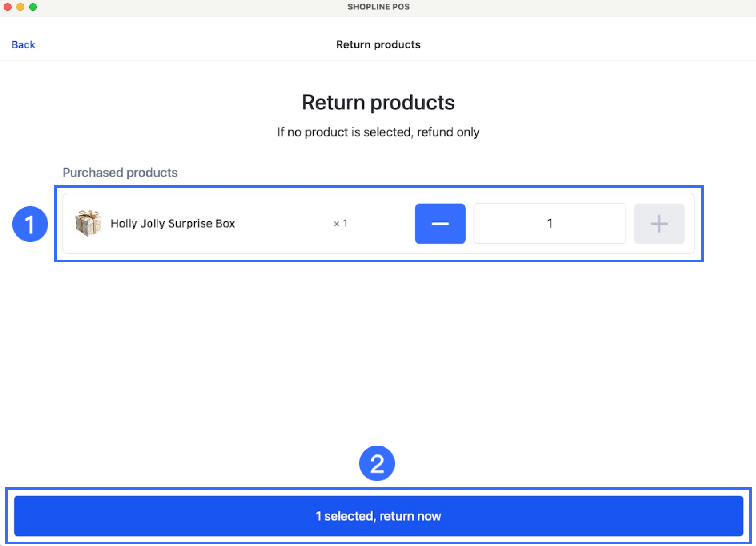The image size is (756, 546).
Task: Decrease return quantity with minus button
Action: tap(440, 223)
